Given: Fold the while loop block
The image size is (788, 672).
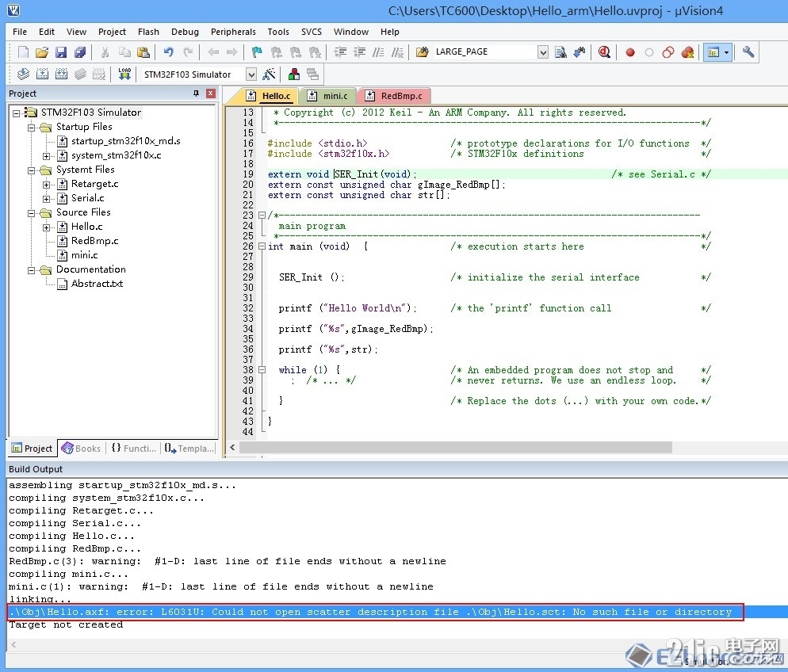Looking at the screenshot, I should [262, 369].
